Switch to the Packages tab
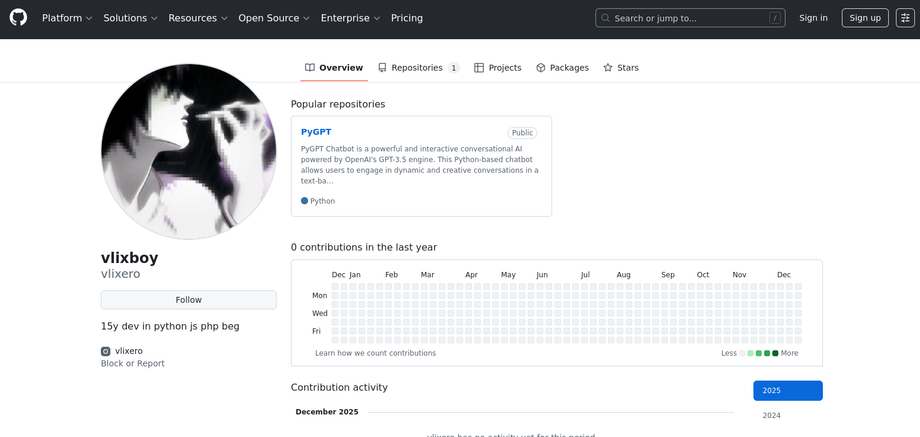 tap(562, 68)
